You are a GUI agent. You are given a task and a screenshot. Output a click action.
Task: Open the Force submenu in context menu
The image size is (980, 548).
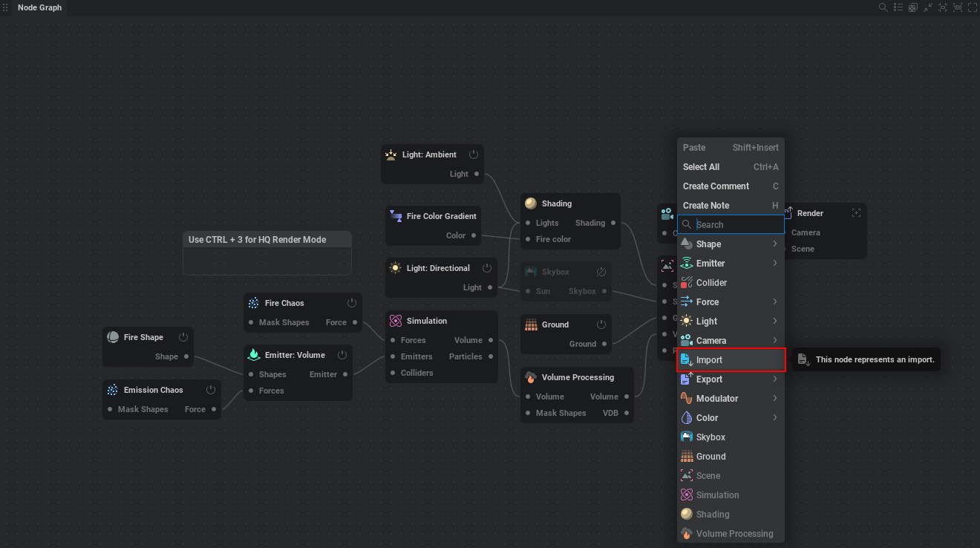tap(731, 302)
